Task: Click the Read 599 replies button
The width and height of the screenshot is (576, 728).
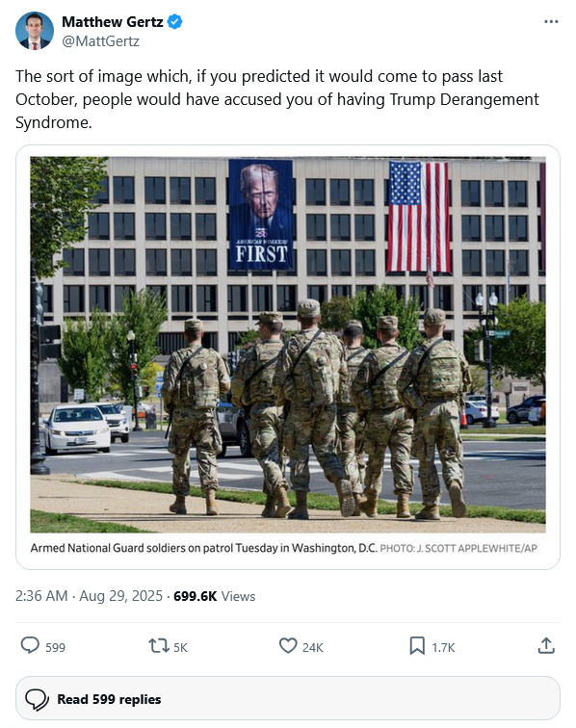Action: (288, 699)
